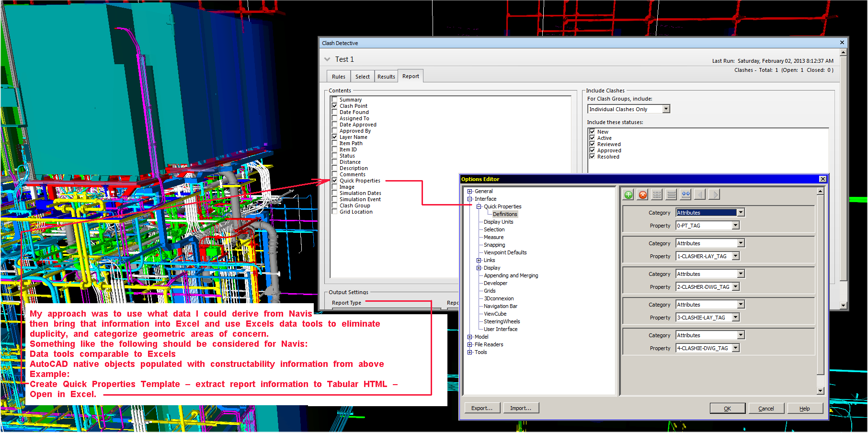This screenshot has height=433, width=868.
Task: Select Display Units in the options tree
Action: coord(498,222)
